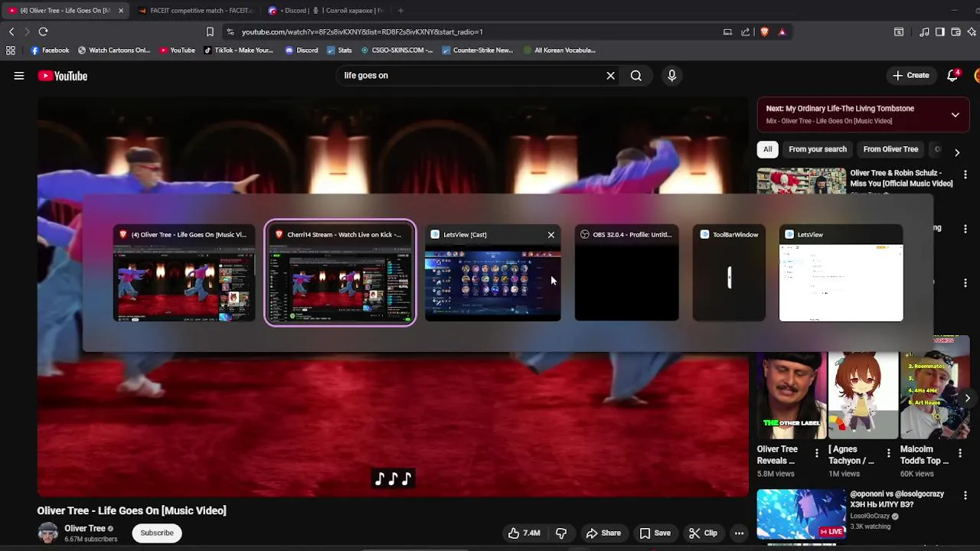Select the OBS 32.0.4 window thumbnail
Image resolution: width=980 pixels, height=551 pixels.
coord(626,273)
